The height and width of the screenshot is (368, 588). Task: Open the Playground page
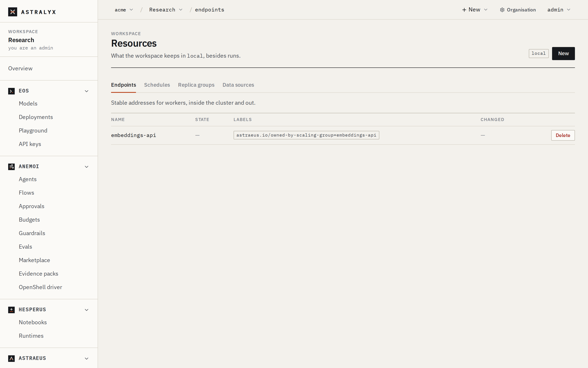click(x=33, y=131)
